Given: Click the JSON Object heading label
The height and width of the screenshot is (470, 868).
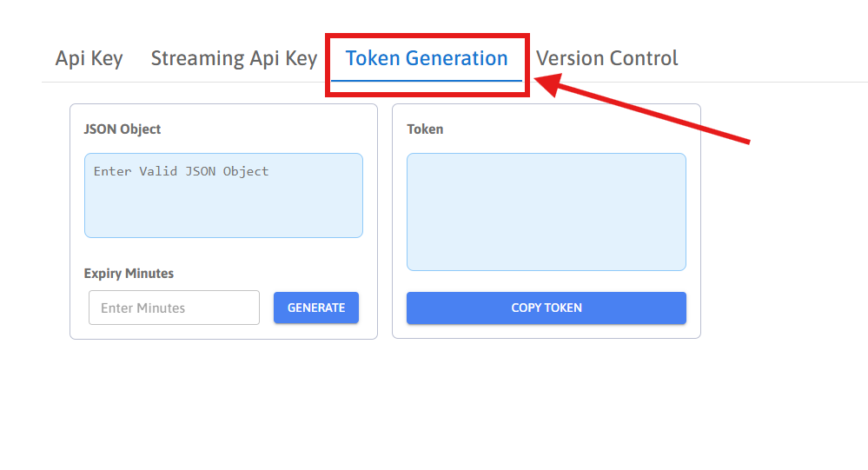Looking at the screenshot, I should 123,129.
